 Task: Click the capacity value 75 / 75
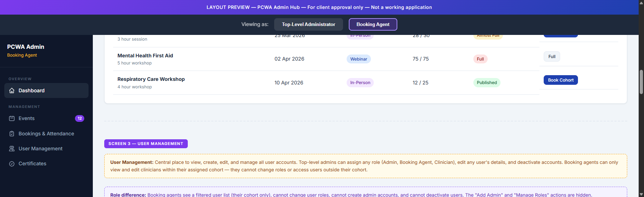(421, 59)
